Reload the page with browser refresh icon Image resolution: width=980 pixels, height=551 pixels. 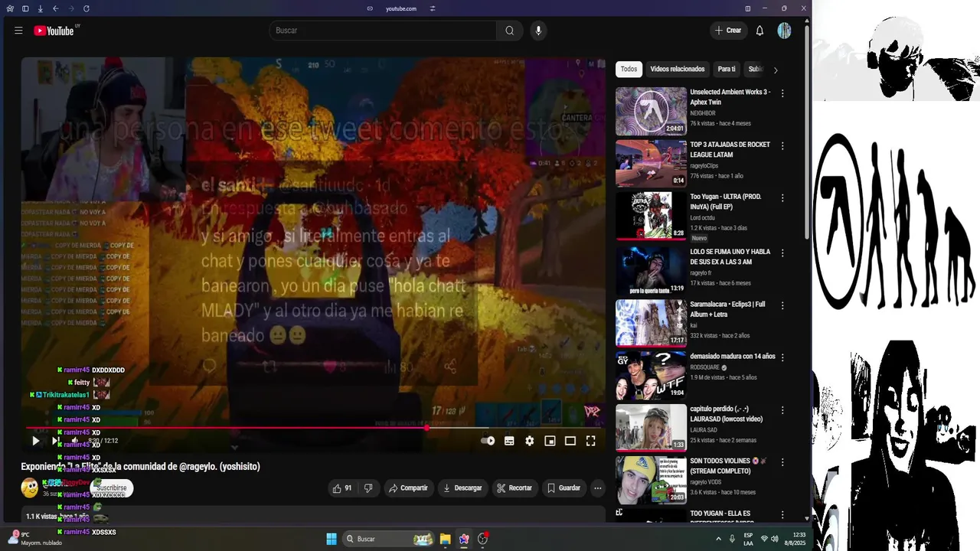86,8
